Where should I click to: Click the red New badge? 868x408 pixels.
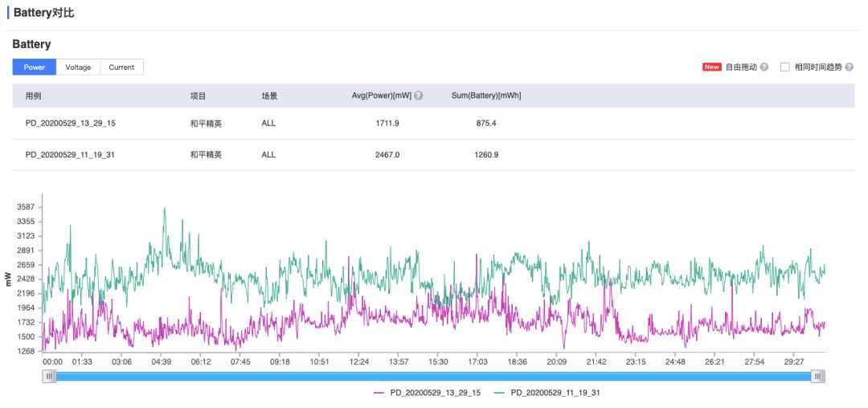711,67
